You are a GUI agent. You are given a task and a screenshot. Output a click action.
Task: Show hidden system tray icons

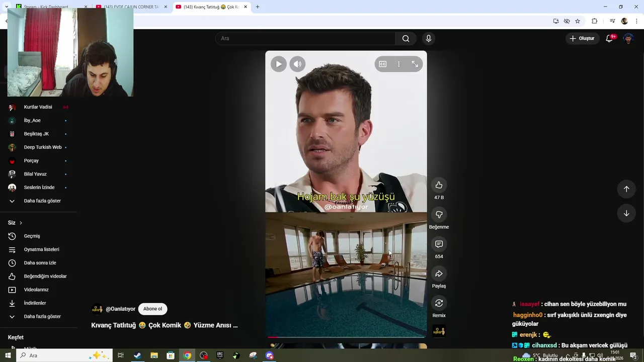coord(568,355)
